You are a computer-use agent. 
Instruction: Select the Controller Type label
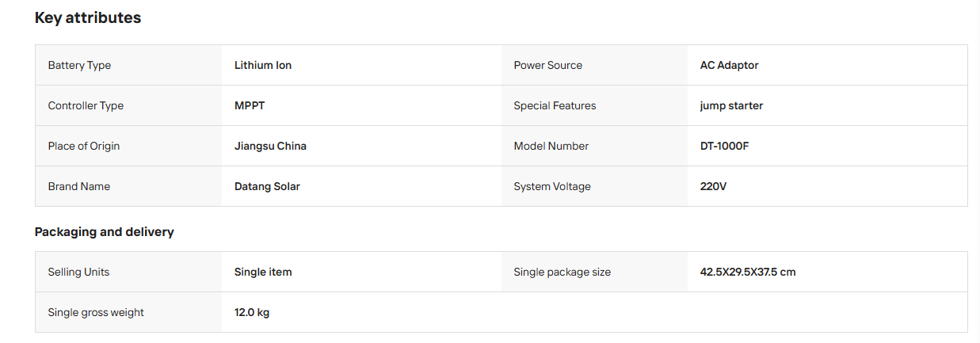pos(86,105)
